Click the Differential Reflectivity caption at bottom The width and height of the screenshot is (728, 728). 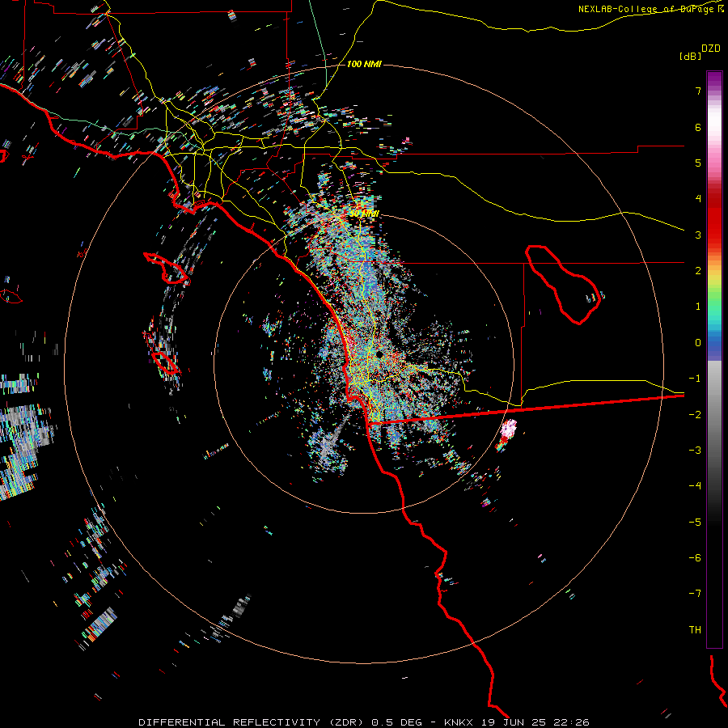(364, 722)
